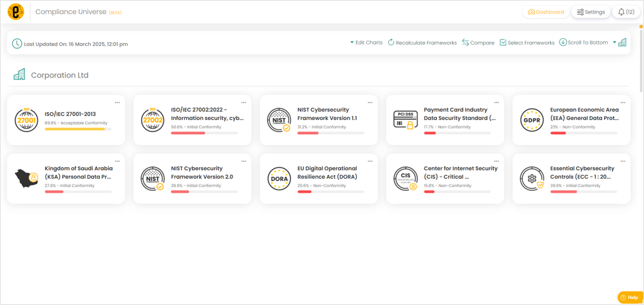The height and width of the screenshot is (305, 644).
Task: Click Scroll To Bottom
Action: (x=583, y=43)
